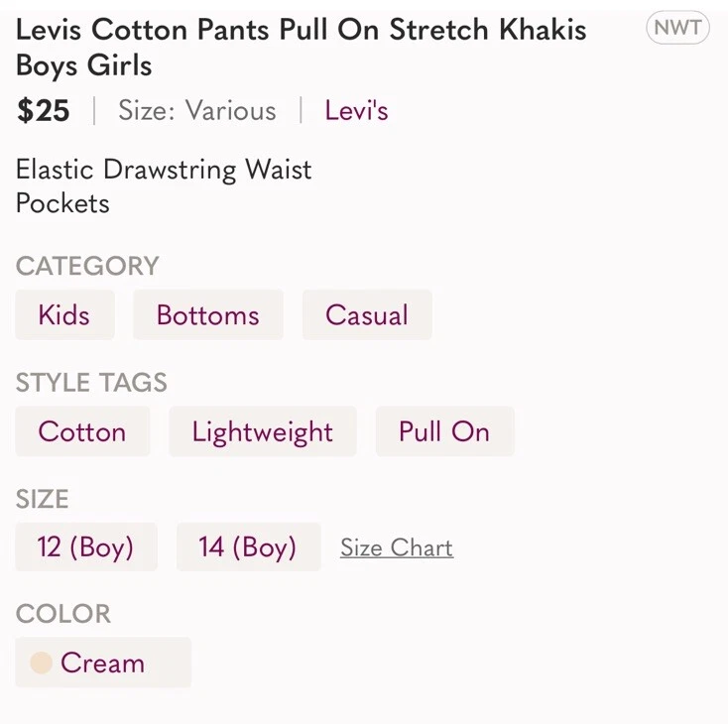Image resolution: width=728 pixels, height=724 pixels.
Task: Select the Kids category tag
Action: 64,315
